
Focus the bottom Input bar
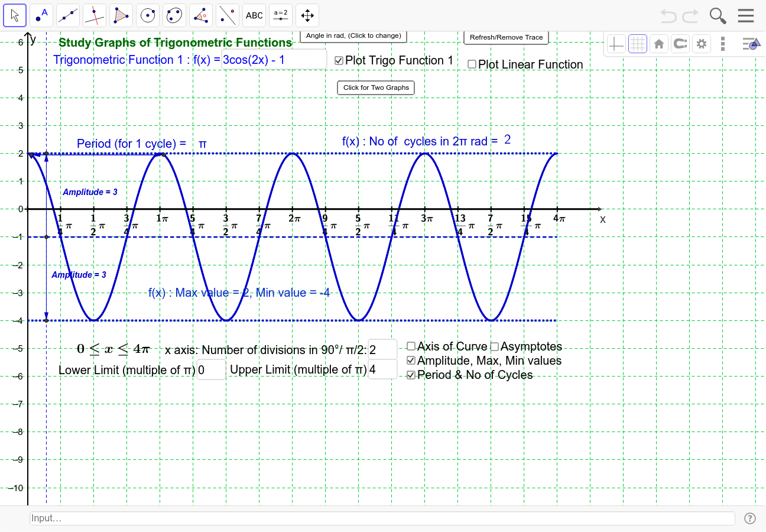click(382, 518)
